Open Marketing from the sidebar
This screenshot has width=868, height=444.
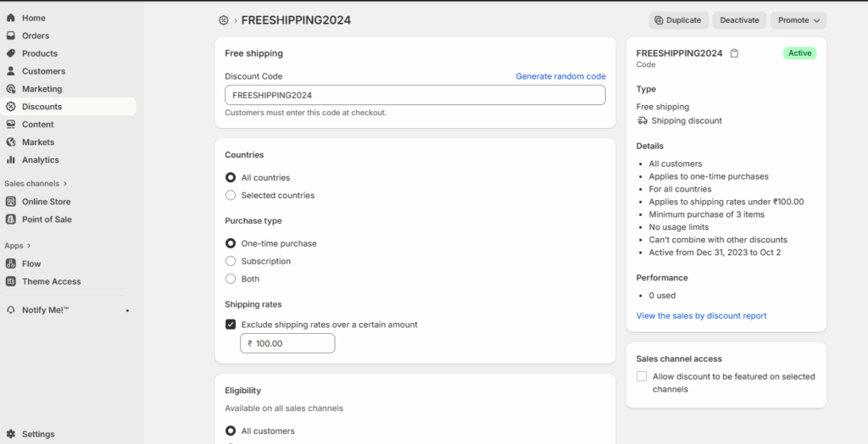coord(42,89)
